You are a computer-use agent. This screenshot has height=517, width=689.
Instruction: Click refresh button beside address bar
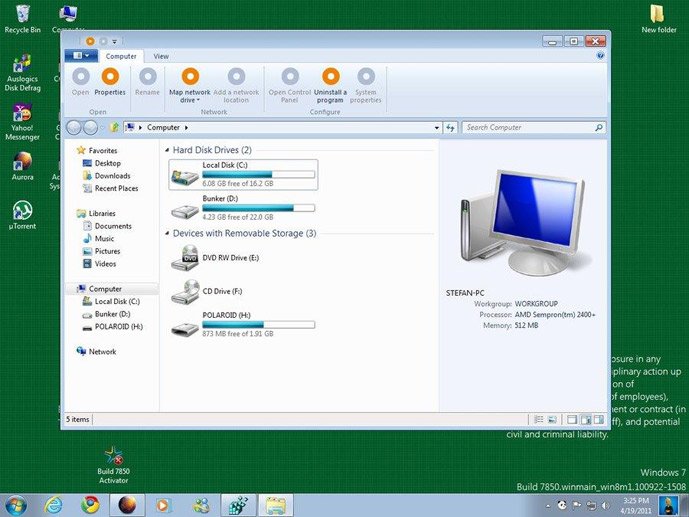click(x=450, y=127)
